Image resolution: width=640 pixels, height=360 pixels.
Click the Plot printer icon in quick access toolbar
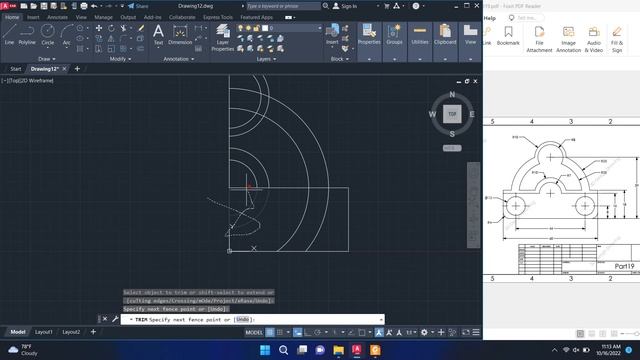pyautogui.click(x=84, y=6)
